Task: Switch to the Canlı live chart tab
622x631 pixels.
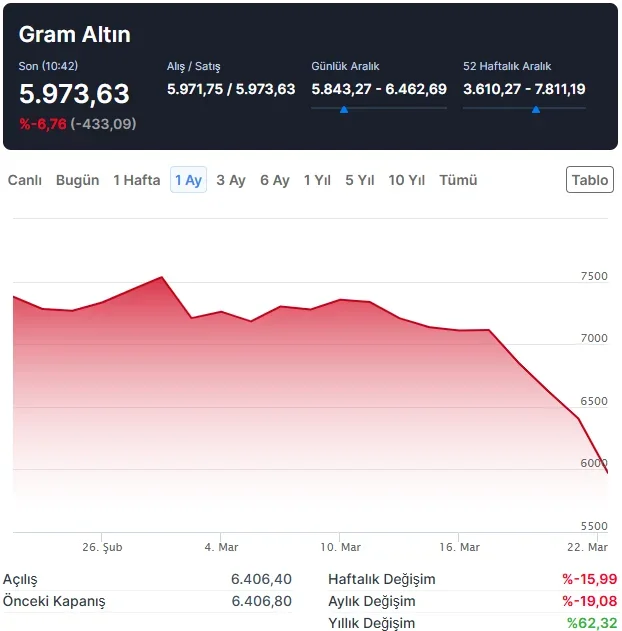Action: click(x=25, y=180)
